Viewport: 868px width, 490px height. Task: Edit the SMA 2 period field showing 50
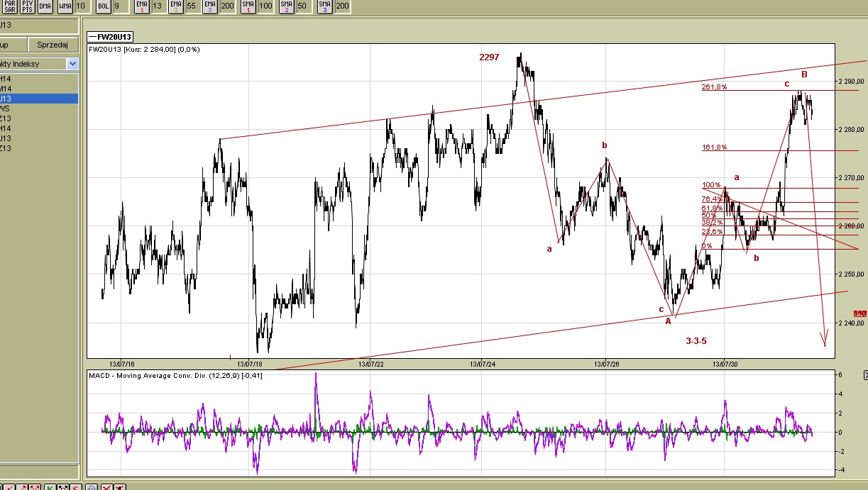[x=304, y=6]
